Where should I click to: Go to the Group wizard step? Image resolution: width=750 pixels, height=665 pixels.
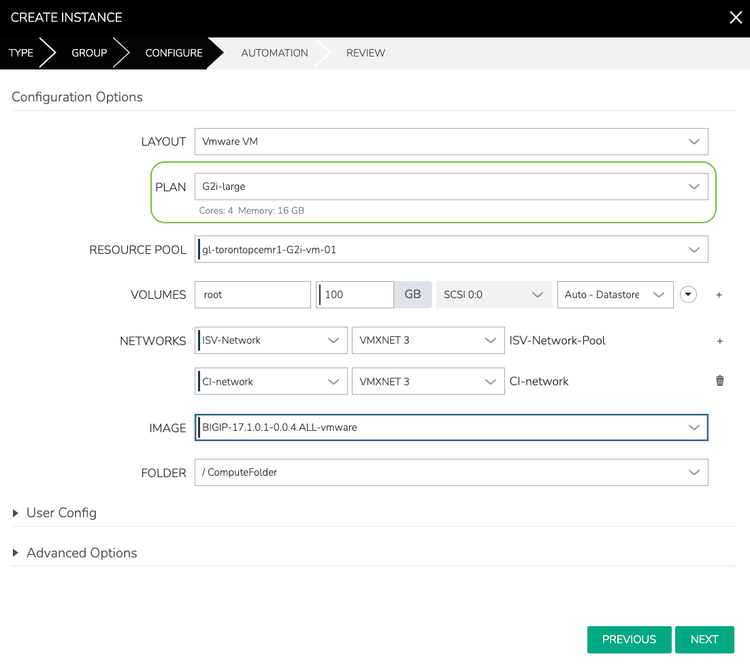pyautogui.click(x=89, y=53)
